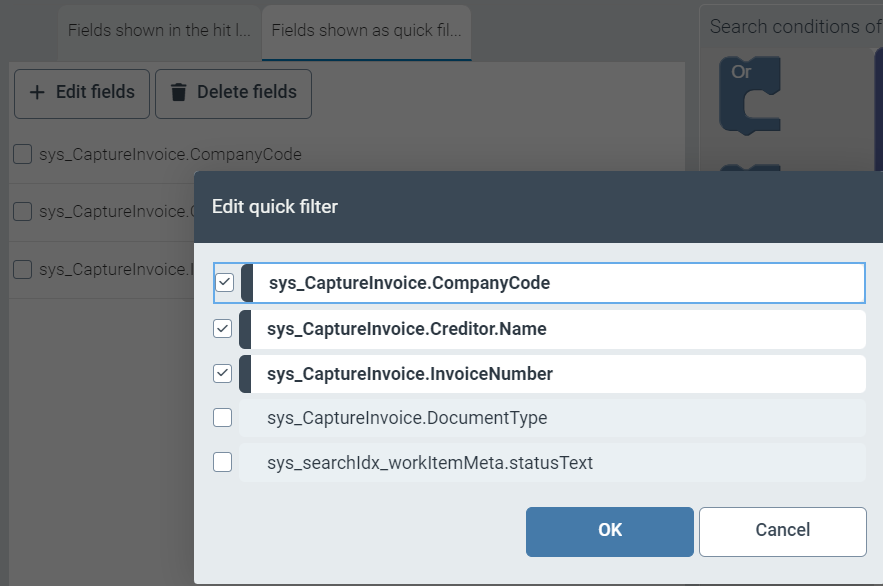Open the Fields shown as quick filters tab
The width and height of the screenshot is (883, 586).
pos(365,31)
